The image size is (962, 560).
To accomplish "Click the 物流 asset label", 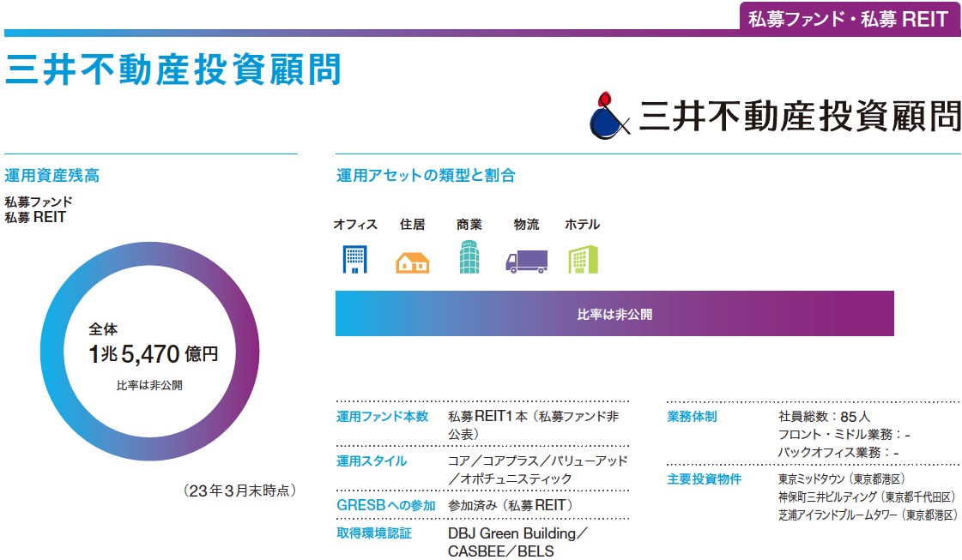I will point(526,225).
